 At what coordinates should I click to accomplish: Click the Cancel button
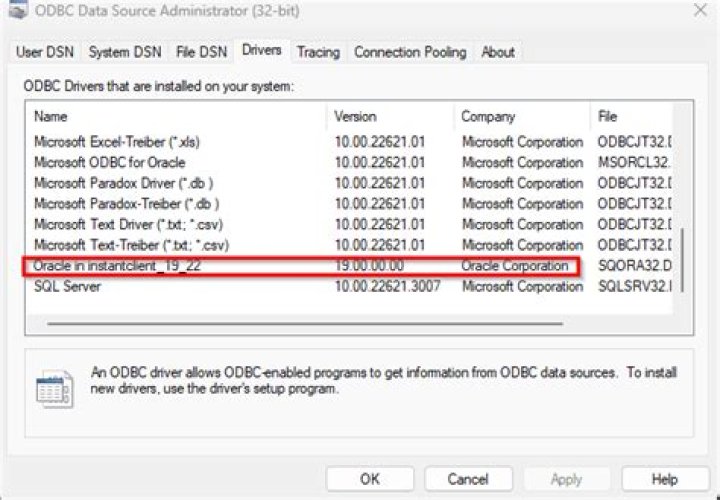[468, 479]
